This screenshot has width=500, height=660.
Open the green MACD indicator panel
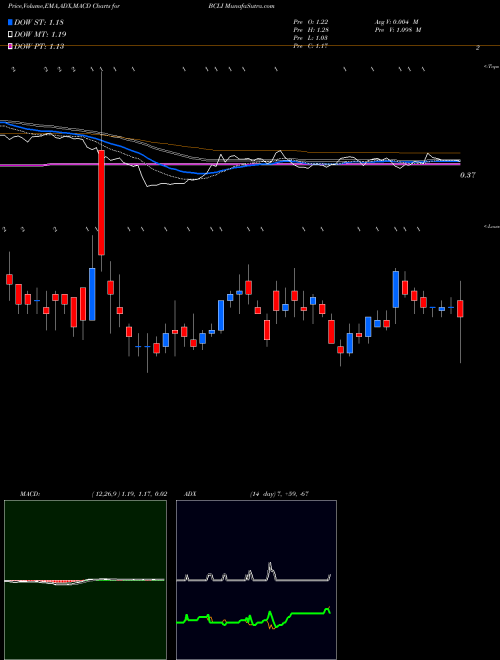click(x=85, y=580)
